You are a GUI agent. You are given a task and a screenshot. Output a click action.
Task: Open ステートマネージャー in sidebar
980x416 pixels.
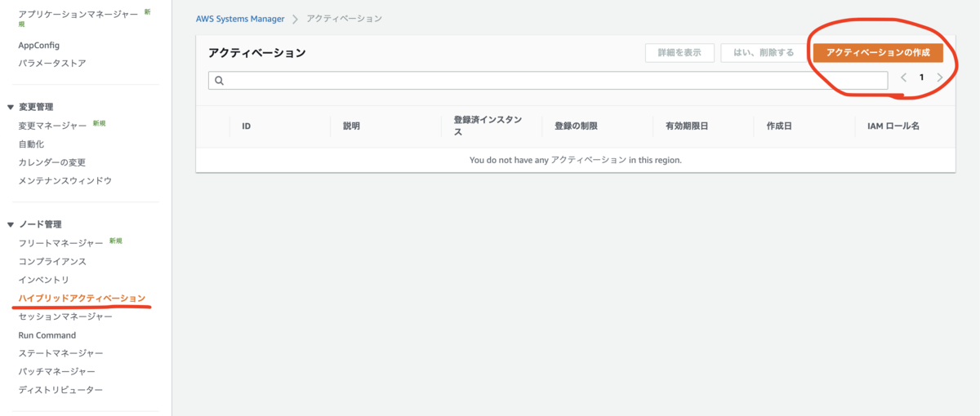click(60, 353)
